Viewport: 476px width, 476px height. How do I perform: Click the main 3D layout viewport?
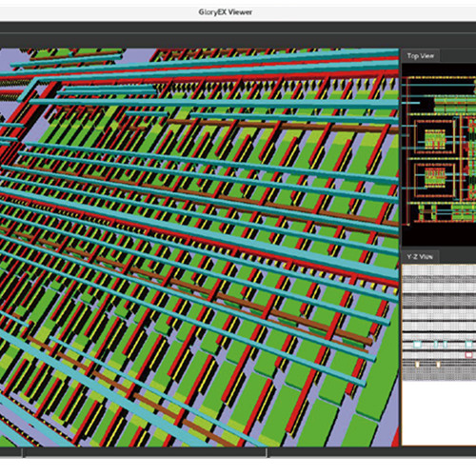click(x=199, y=248)
